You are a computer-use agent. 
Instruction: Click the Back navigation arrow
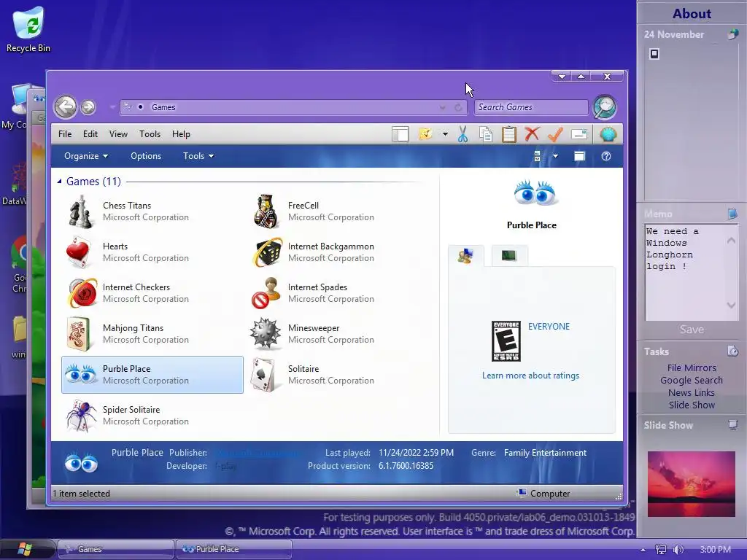[x=65, y=106]
